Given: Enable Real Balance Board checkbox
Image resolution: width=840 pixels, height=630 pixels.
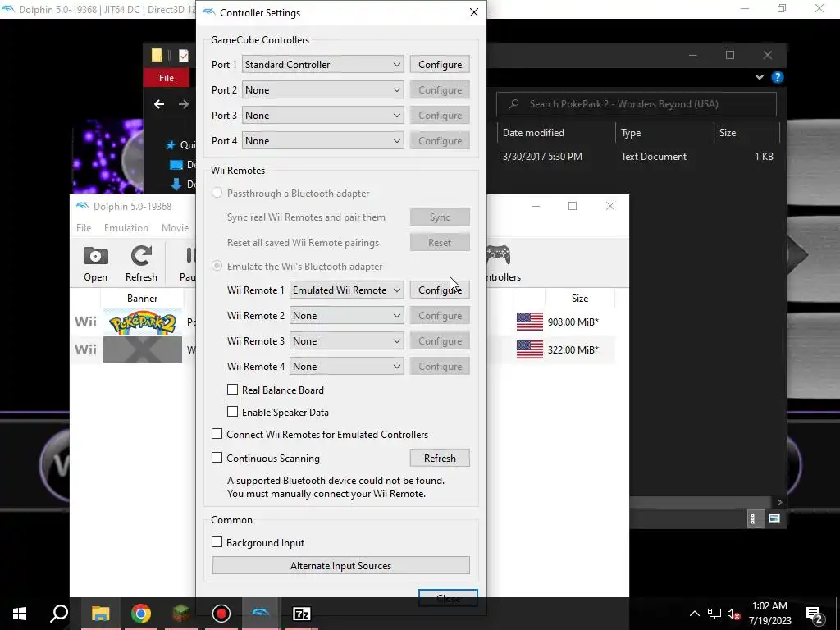Looking at the screenshot, I should [232, 390].
